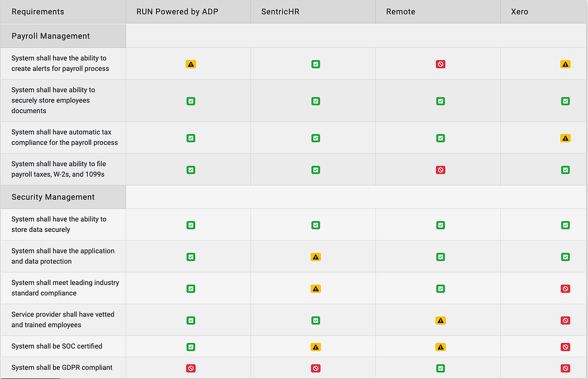
Task: Click Remote check for store data securely
Action: (441, 226)
